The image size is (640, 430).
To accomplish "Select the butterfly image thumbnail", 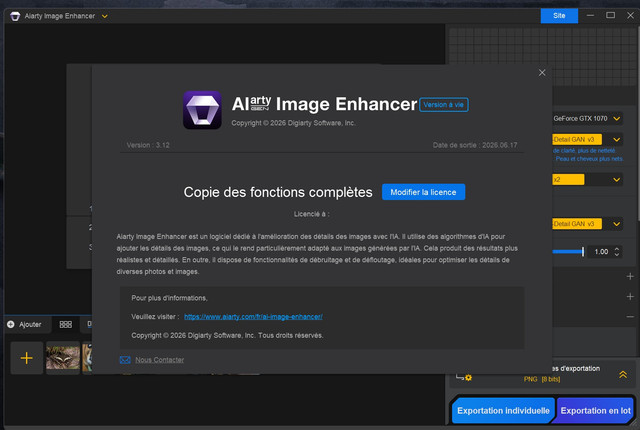I will 63,358.
